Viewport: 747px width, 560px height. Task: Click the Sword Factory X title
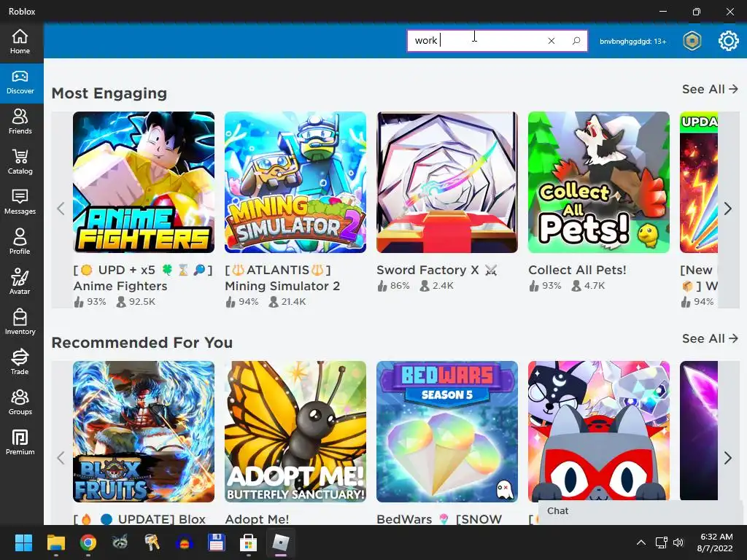(x=437, y=270)
